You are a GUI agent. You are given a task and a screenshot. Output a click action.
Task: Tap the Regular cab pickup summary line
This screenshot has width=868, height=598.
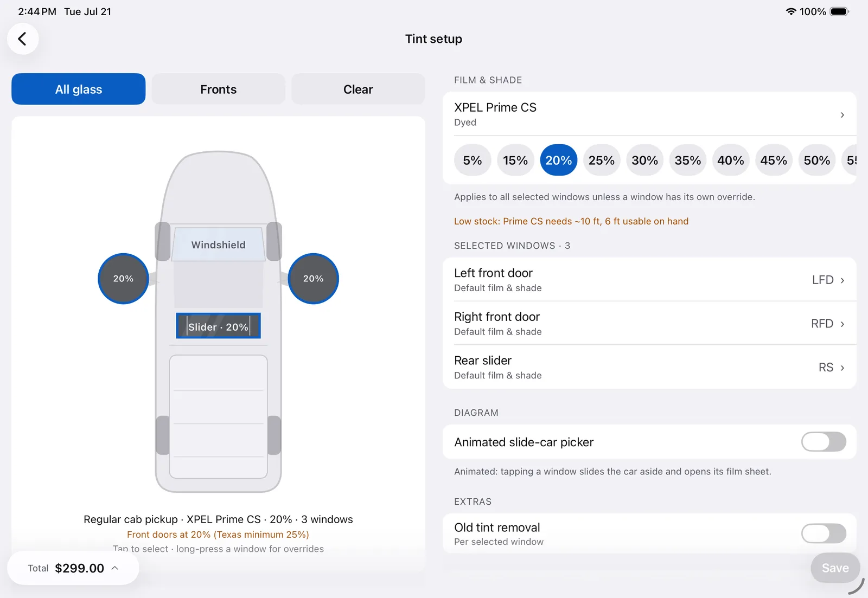tap(218, 519)
